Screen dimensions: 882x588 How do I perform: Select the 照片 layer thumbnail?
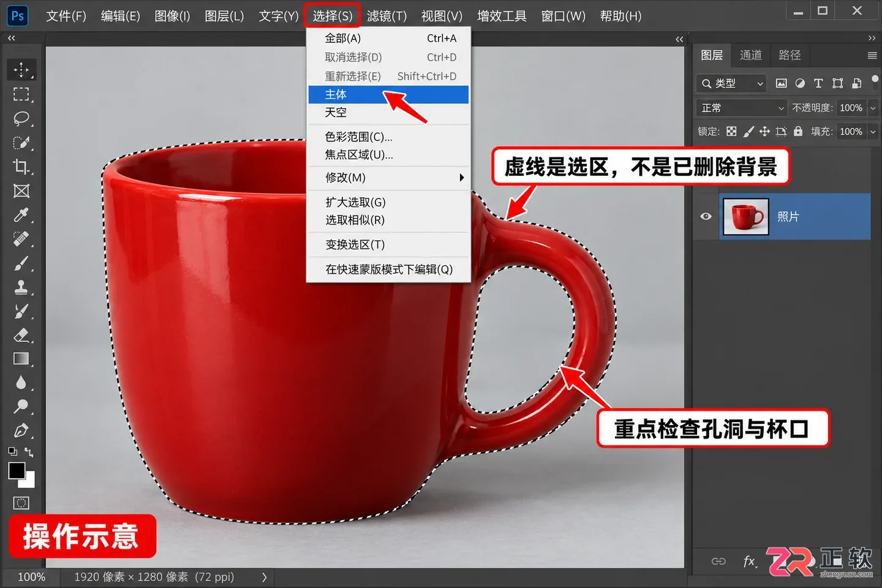[745, 216]
